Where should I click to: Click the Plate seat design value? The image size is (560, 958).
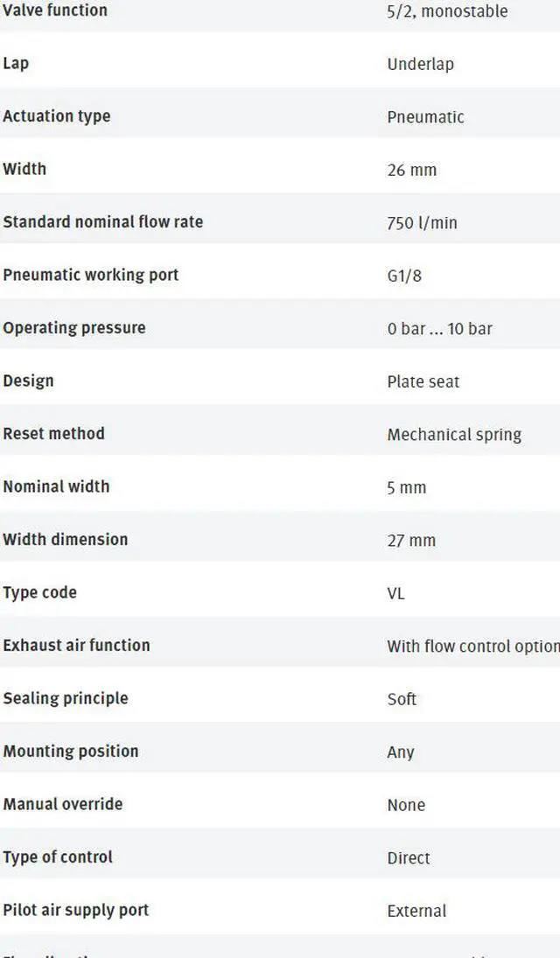point(423,381)
